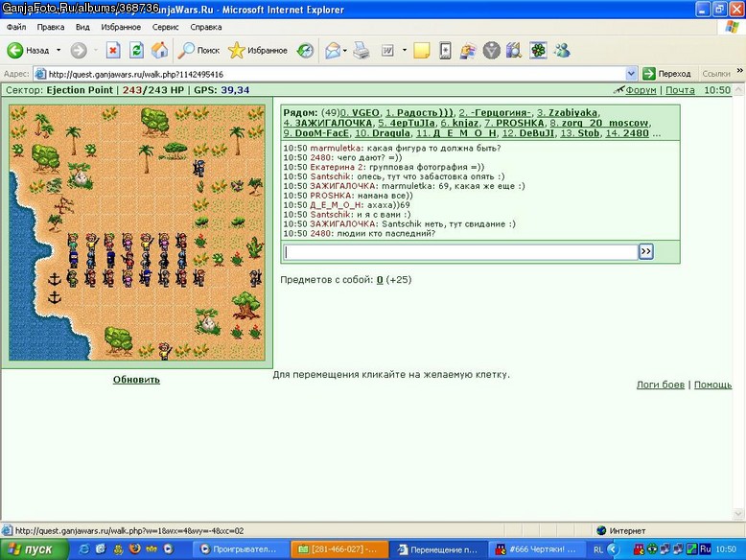
Task: Expand the Edit button dropdown arrow
Action: coord(405,50)
